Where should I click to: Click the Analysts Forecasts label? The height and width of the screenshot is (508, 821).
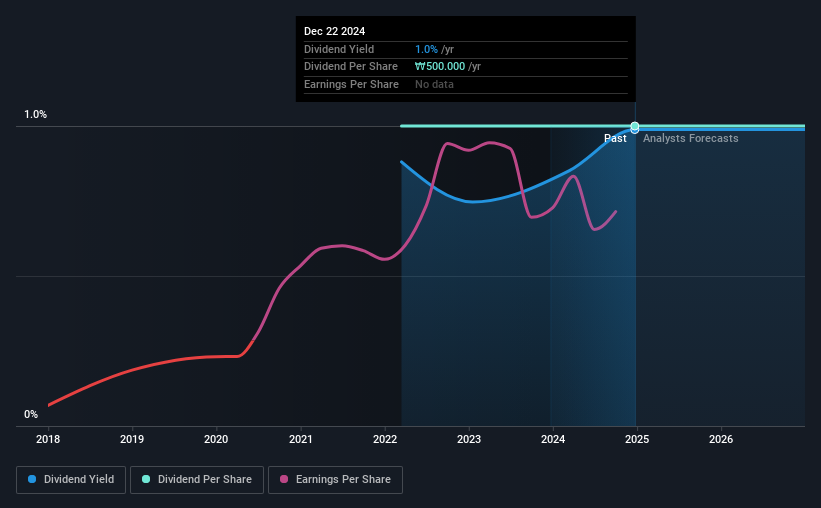tap(691, 138)
